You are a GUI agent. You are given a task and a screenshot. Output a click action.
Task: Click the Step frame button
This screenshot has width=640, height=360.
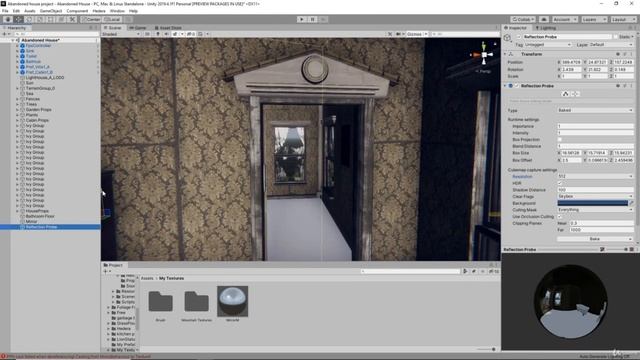tap(323, 19)
